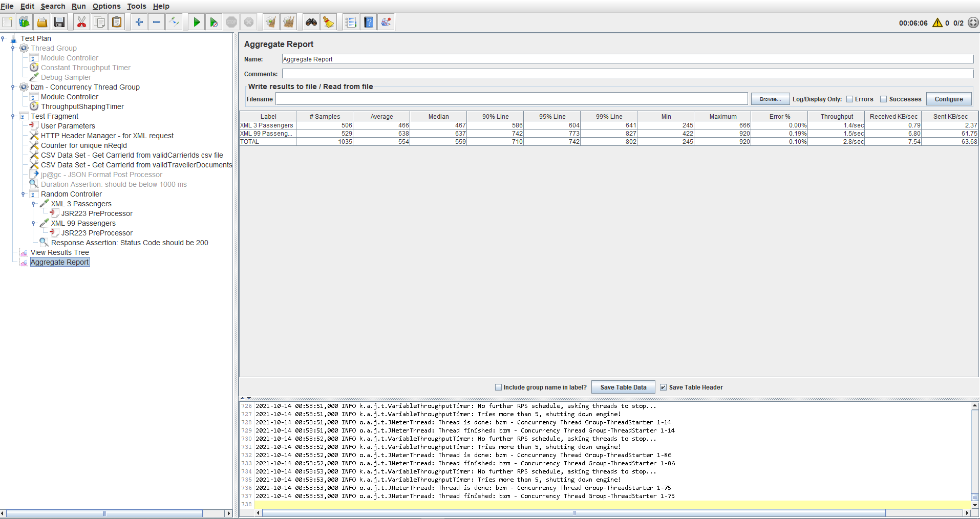
Task: Click the log panel horizontal scrollbar
Action: coord(573,513)
